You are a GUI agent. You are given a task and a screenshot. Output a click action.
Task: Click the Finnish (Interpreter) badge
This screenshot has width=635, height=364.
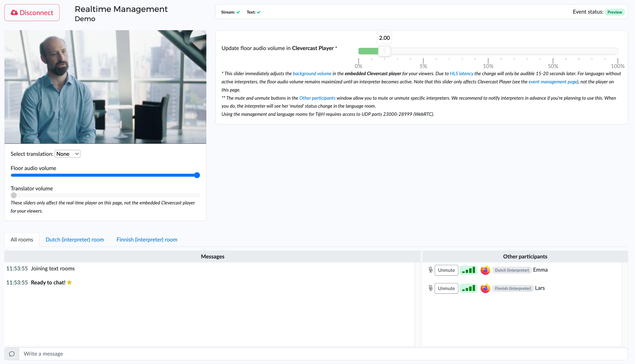click(x=513, y=288)
